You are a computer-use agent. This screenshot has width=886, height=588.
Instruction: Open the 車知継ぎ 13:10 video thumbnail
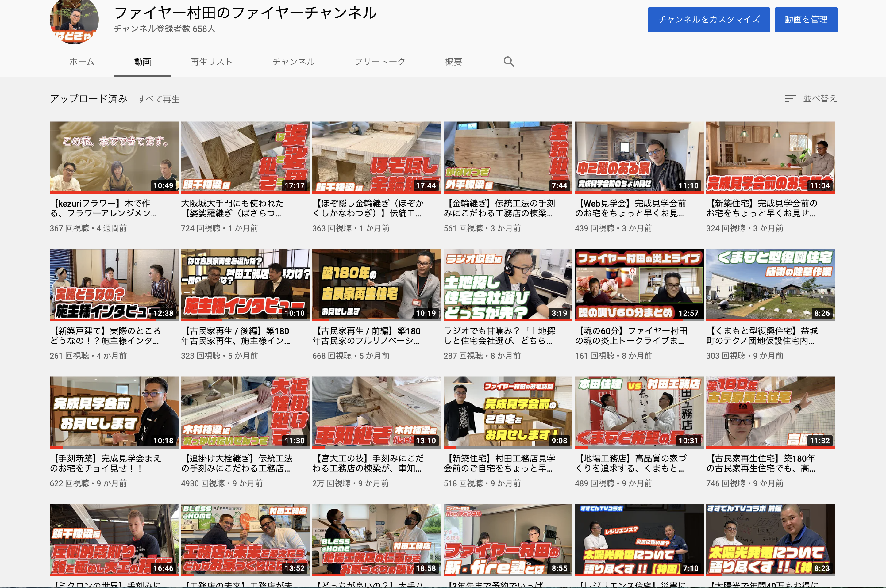click(x=376, y=412)
